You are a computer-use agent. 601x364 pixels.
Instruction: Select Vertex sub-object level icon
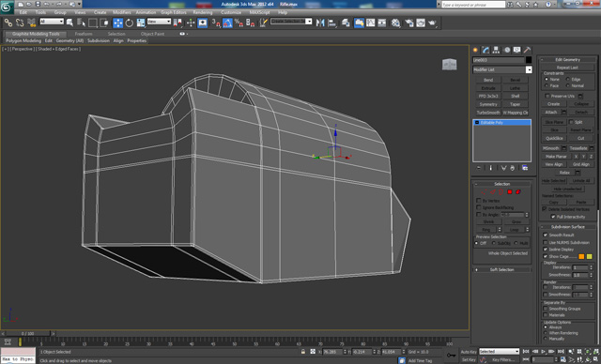pyautogui.click(x=484, y=191)
